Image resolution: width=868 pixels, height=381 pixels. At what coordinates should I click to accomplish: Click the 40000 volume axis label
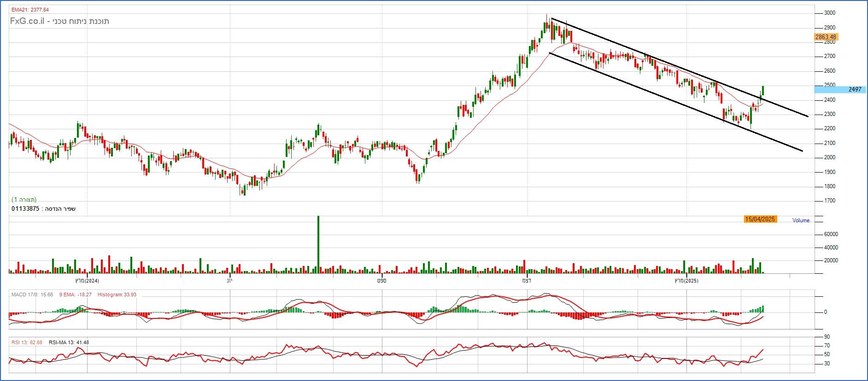pyautogui.click(x=831, y=248)
